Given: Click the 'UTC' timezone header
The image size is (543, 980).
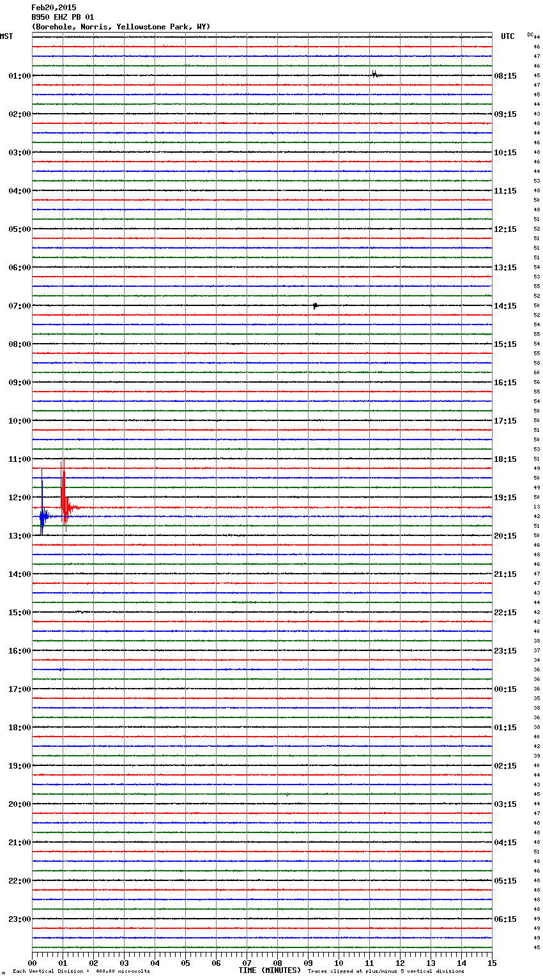Looking at the screenshot, I should tap(508, 36).
